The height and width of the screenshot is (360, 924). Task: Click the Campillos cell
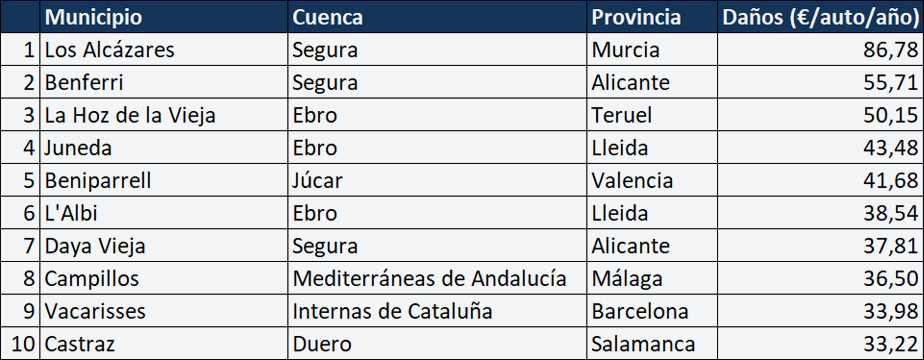tap(164, 278)
